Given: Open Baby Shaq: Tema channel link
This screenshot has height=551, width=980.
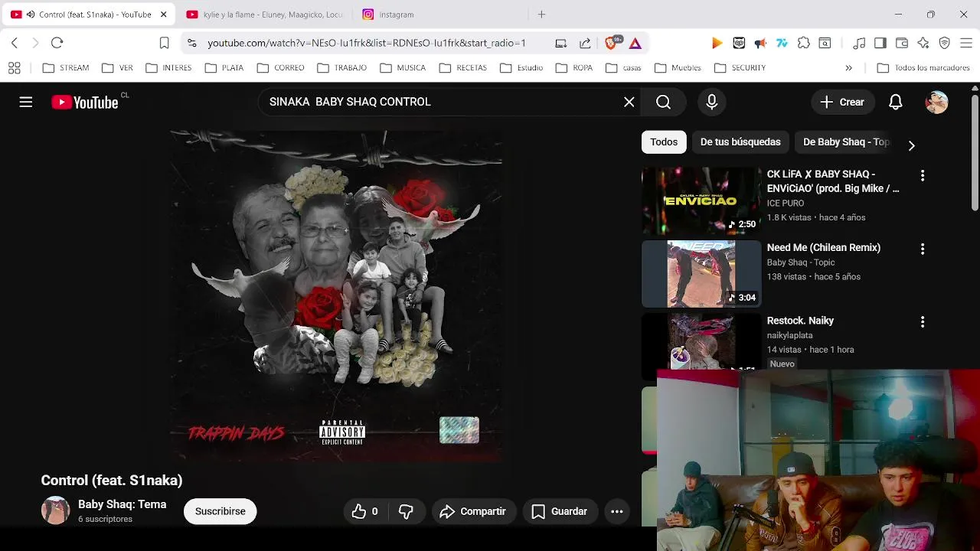Looking at the screenshot, I should (122, 504).
